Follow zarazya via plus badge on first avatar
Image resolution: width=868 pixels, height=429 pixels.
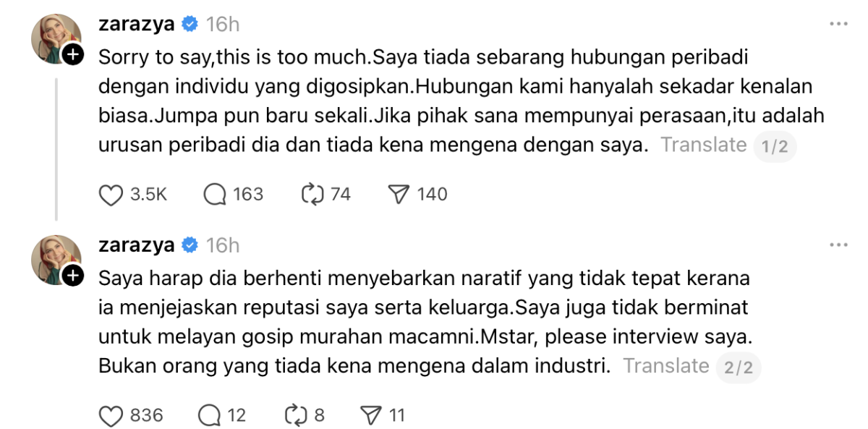73,54
